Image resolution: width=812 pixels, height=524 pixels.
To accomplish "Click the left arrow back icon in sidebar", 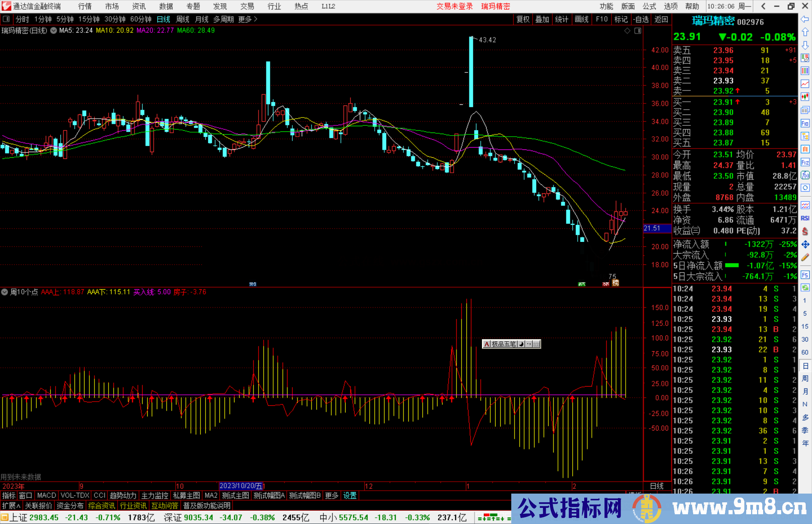I will [x=805, y=19].
